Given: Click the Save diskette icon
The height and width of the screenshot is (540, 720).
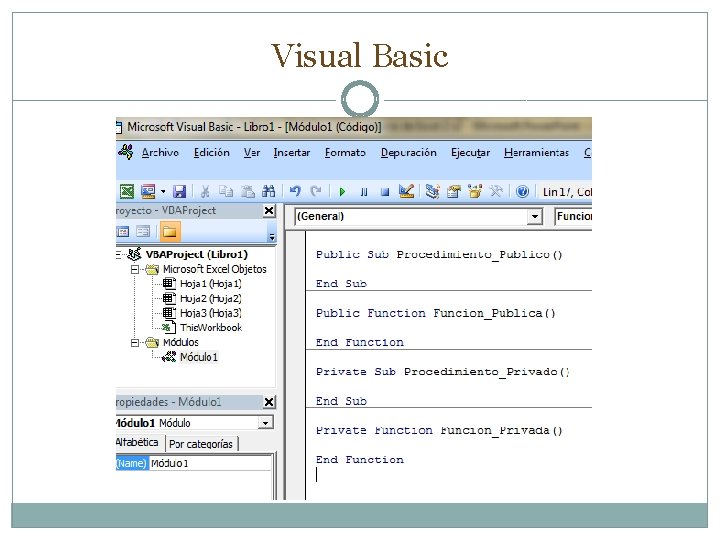Looking at the screenshot, I should [x=179, y=191].
